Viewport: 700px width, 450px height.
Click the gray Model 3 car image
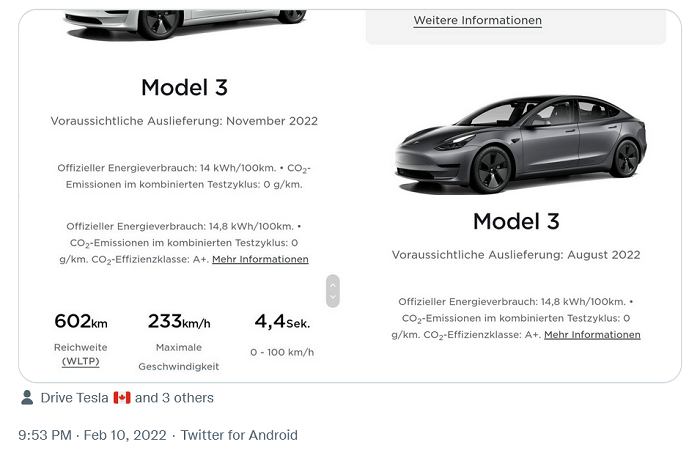(x=520, y=144)
